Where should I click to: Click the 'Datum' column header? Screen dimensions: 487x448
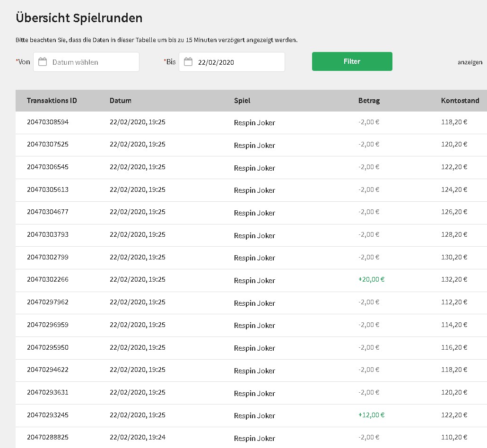pos(121,101)
